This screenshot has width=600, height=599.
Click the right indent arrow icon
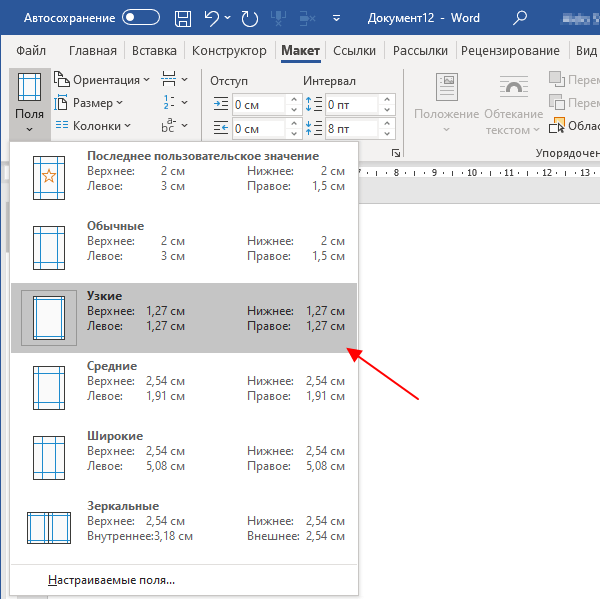tap(221, 128)
